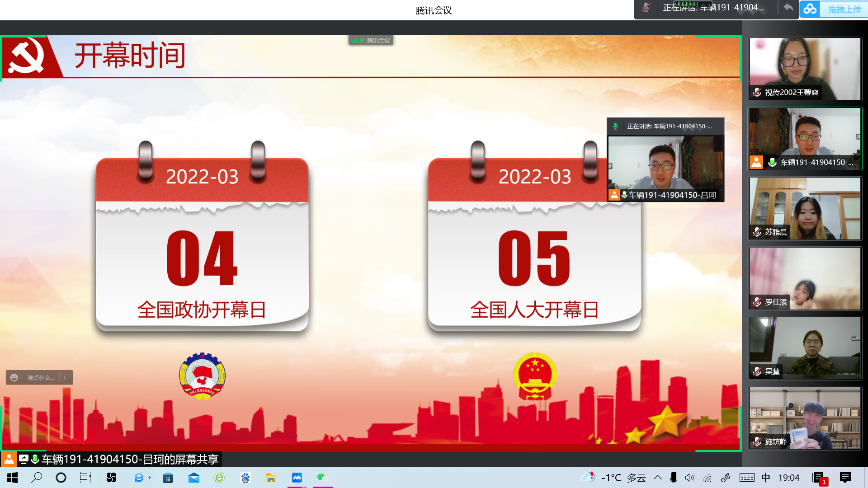This screenshot has width=868, height=488.
Task: Open the volume control in the tray
Action: (x=690, y=478)
